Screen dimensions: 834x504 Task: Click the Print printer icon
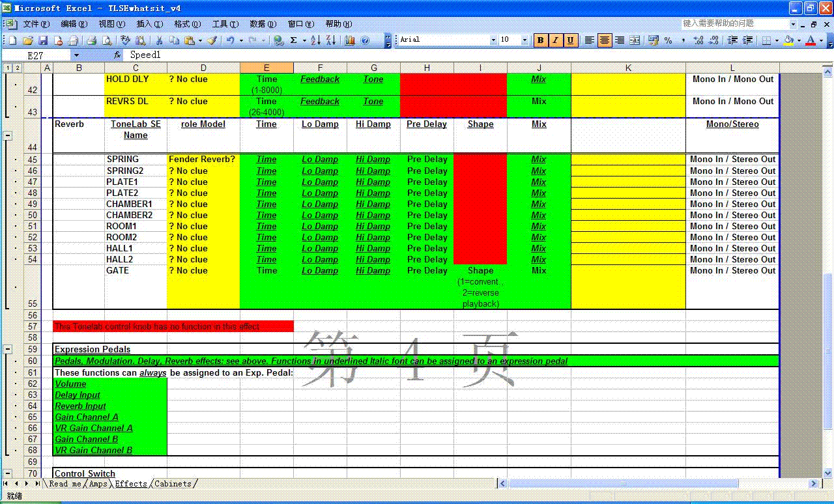click(x=92, y=40)
